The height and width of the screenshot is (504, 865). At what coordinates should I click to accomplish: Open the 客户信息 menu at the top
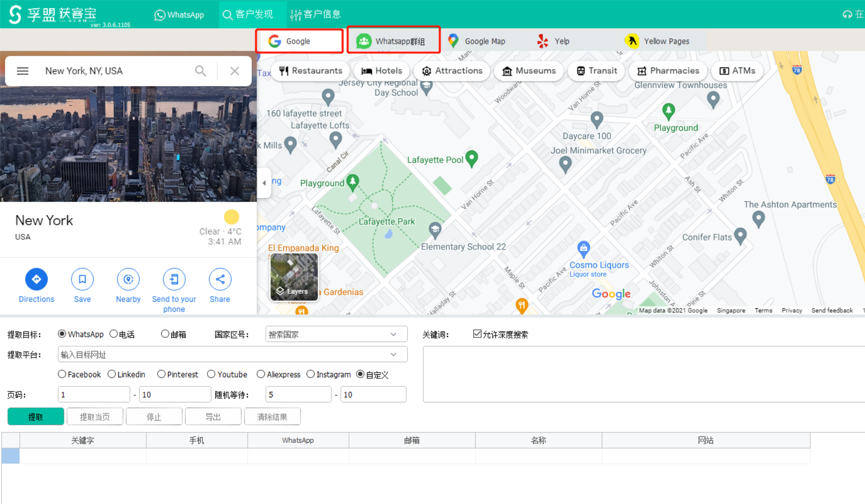pos(315,14)
